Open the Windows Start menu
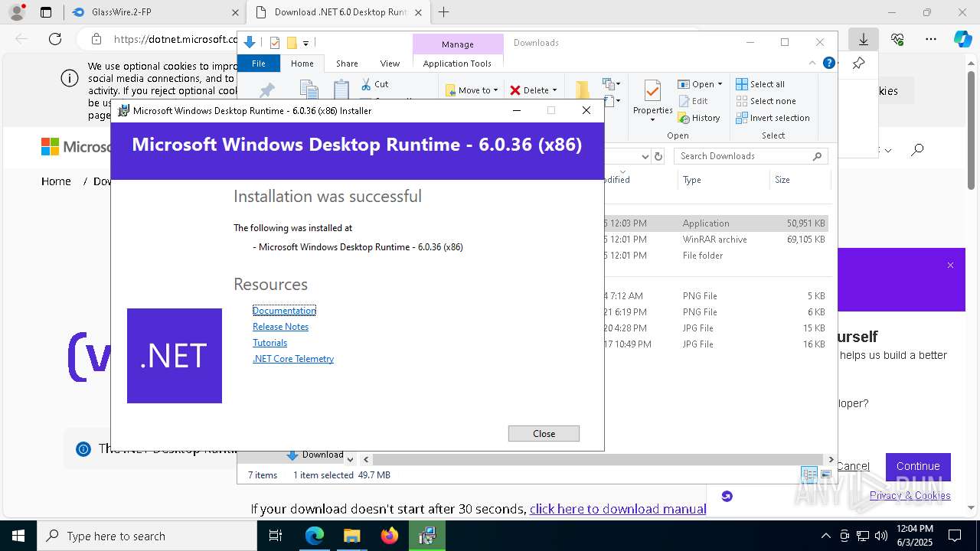980x551 pixels. click(x=18, y=536)
